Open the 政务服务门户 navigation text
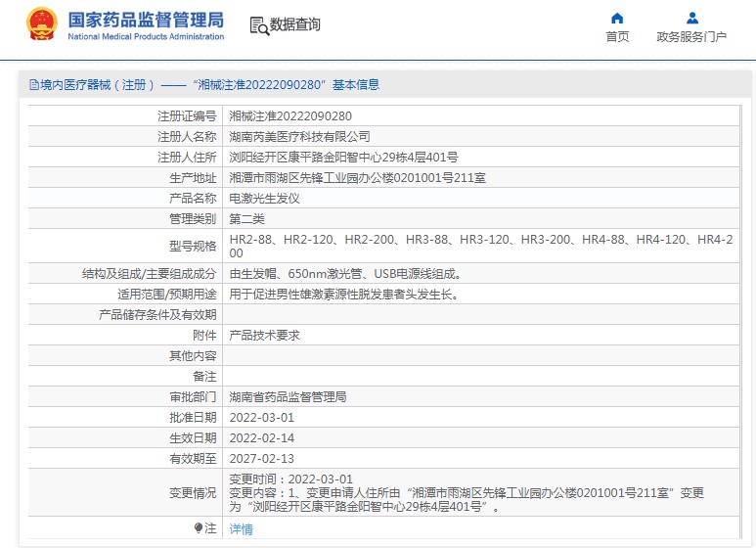This screenshot has width=756, height=548. click(x=691, y=37)
